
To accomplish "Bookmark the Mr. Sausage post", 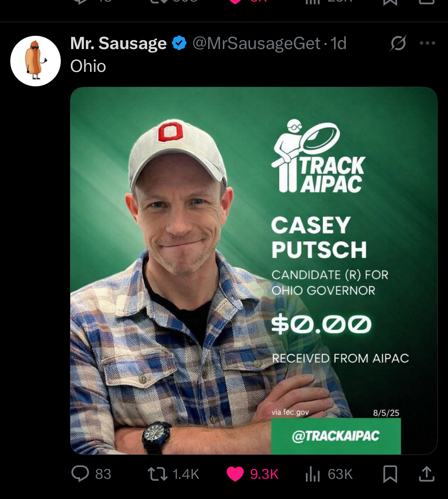I will 390,474.
